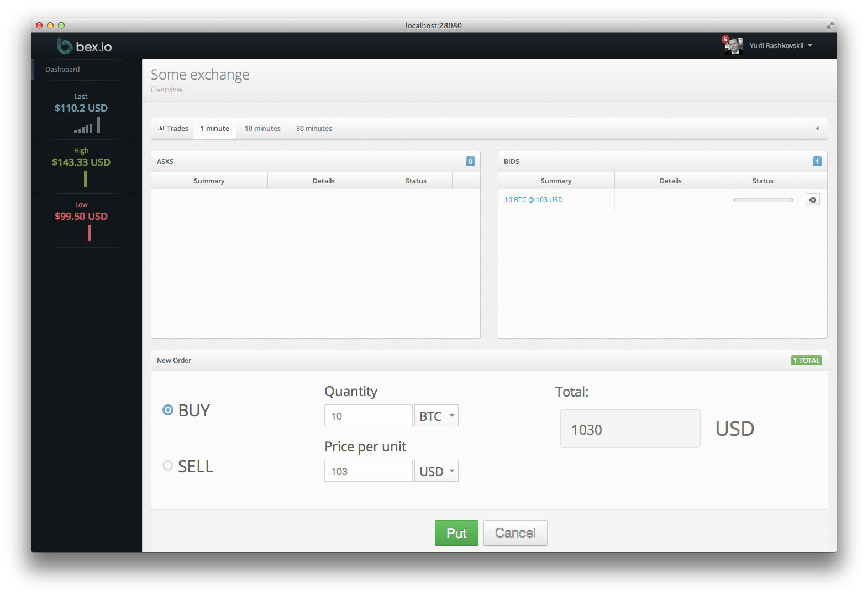Click the High price bar indicator

(x=86, y=179)
